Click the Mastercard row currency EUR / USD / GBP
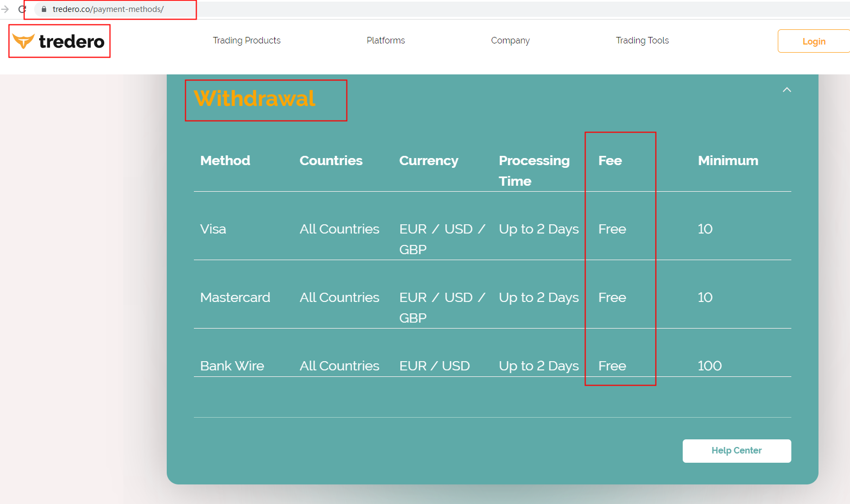850x504 pixels. point(442,307)
